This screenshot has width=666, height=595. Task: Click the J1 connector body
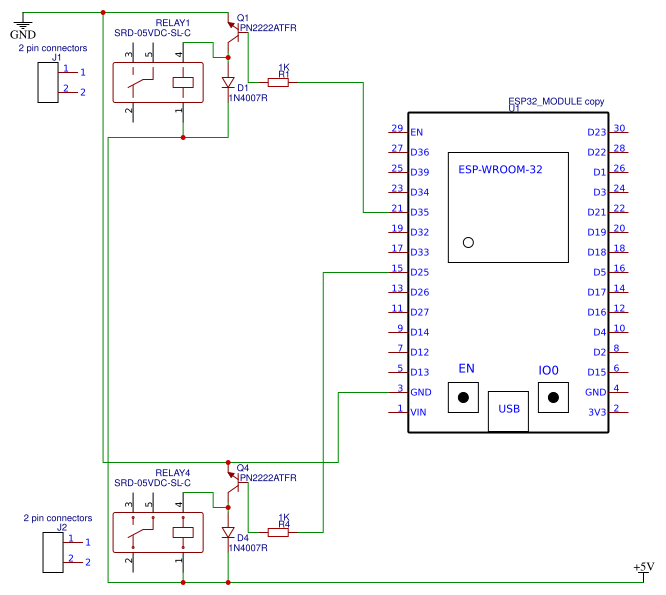tap(48, 82)
